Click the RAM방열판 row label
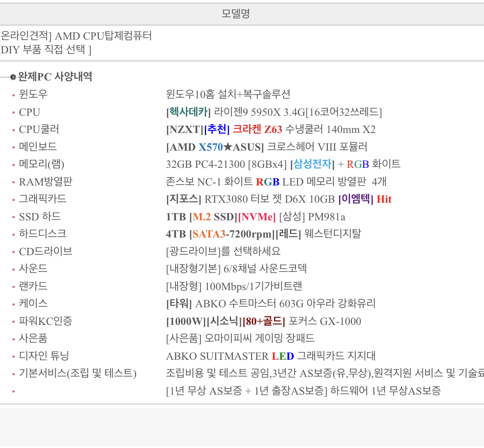The image size is (484, 448). [x=45, y=182]
